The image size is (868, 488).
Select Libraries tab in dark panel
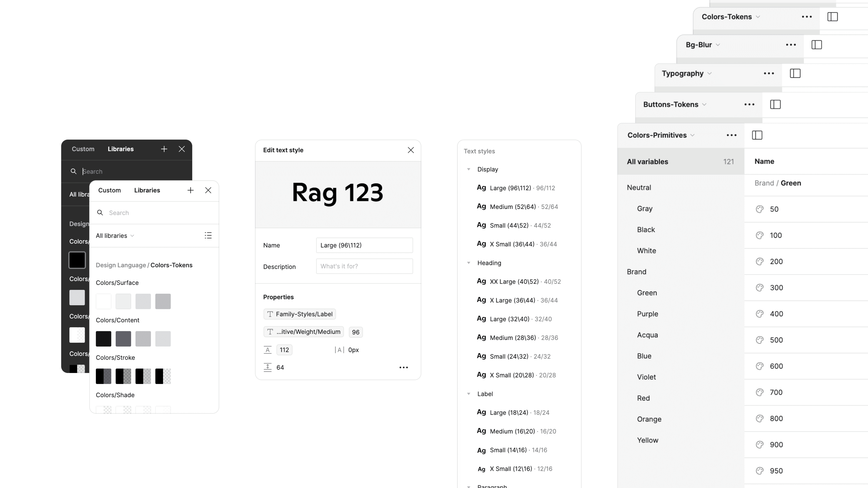click(x=121, y=149)
